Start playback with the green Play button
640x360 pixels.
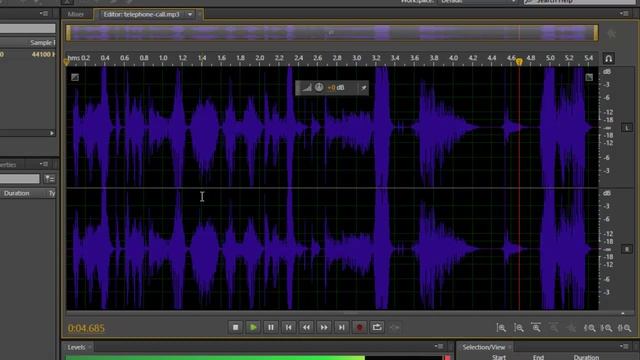253,327
